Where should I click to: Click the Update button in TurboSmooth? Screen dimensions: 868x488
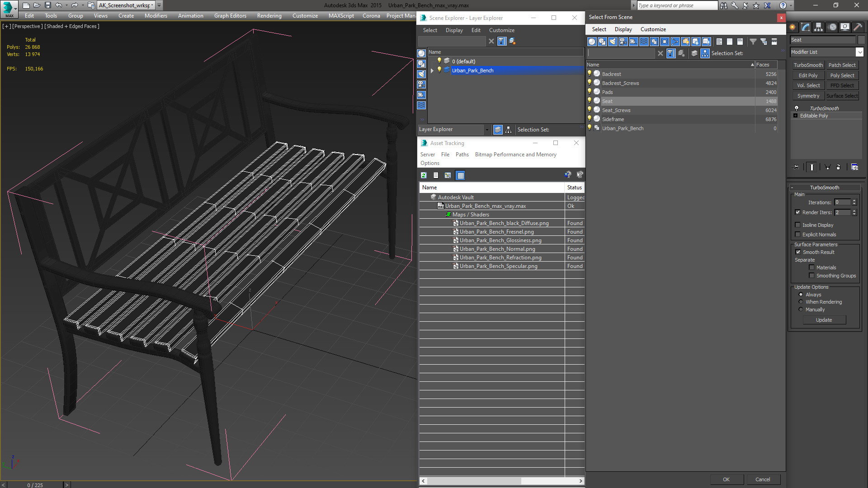(x=824, y=320)
